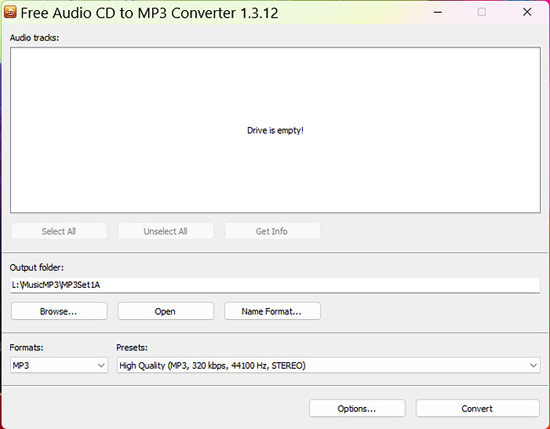
Task: Open the Name Format... dialog
Action: (x=272, y=311)
